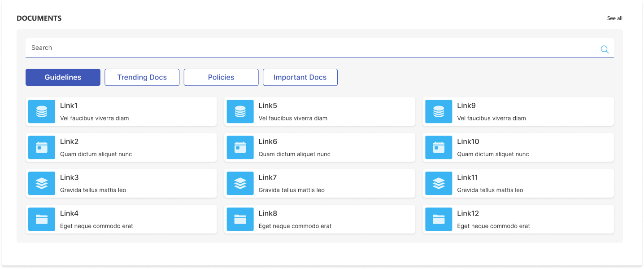Viewport: 644px width, 269px height.
Task: Open the Policies tab
Action: coord(221,77)
